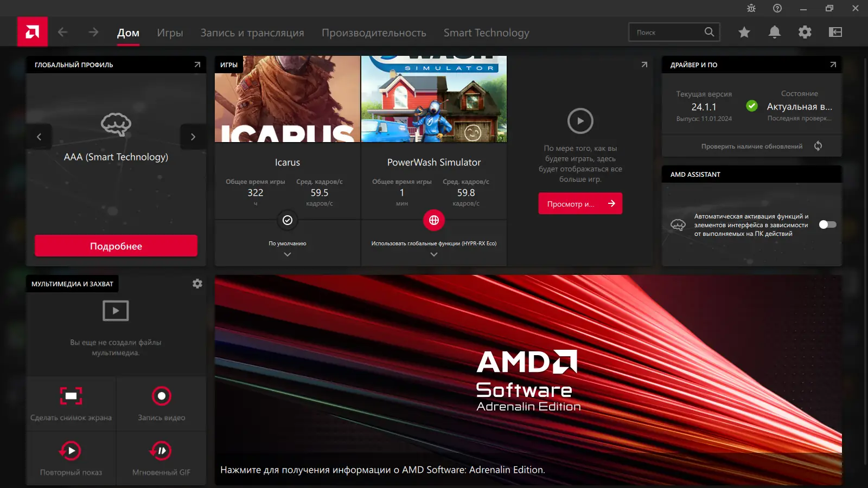Image resolution: width=868 pixels, height=488 pixels.
Task: Toggle the sidebar layout icon
Action: point(835,32)
